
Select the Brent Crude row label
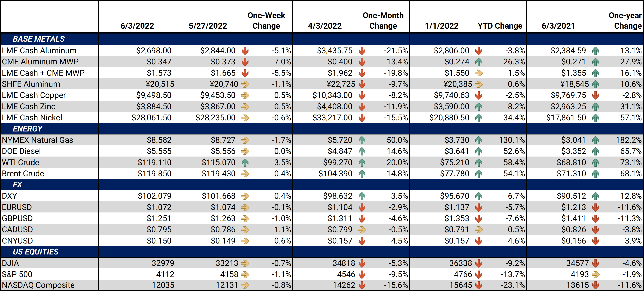click(23, 173)
